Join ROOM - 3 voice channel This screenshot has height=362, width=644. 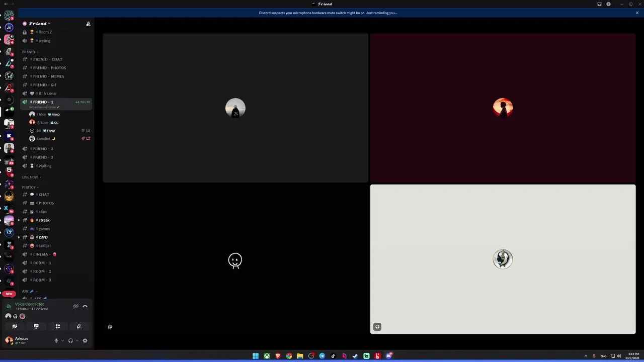[x=56, y=280]
